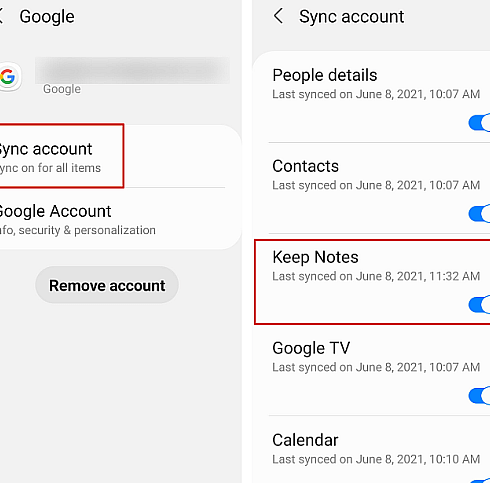The width and height of the screenshot is (490, 483).
Task: Toggle People details sync switch
Action: click(479, 123)
